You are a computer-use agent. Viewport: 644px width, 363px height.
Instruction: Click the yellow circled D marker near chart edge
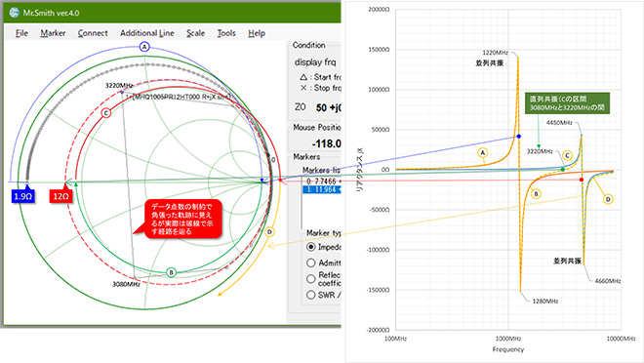tap(269, 232)
